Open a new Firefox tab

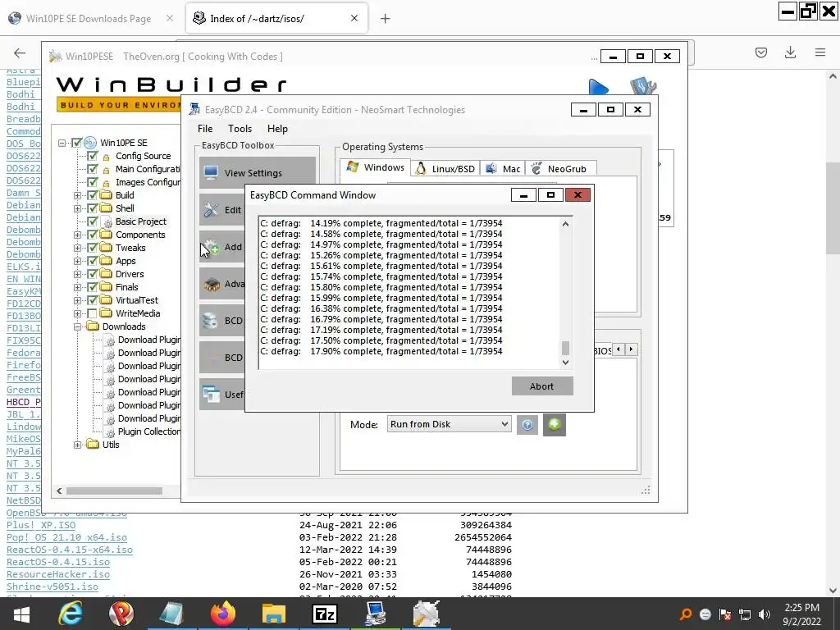385,19
